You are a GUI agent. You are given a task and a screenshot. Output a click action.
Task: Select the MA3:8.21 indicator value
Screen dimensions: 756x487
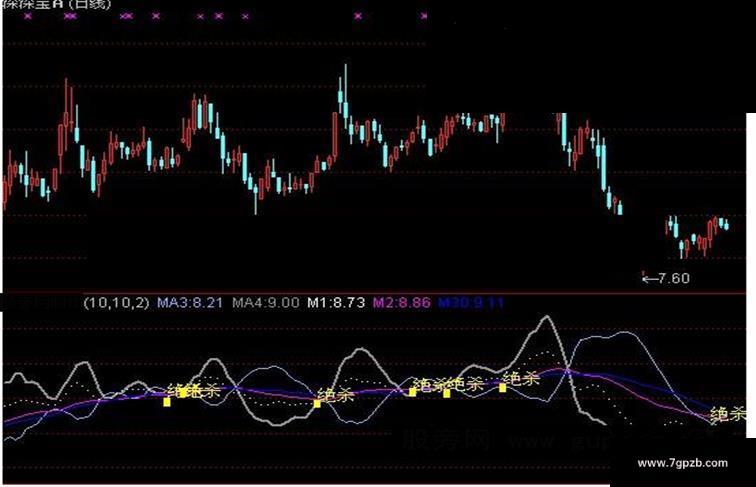point(190,303)
